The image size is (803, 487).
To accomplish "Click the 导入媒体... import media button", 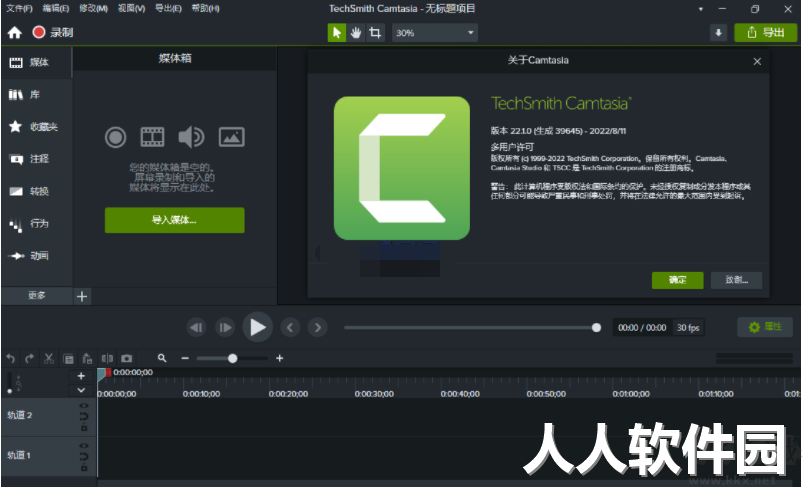I will [175, 220].
